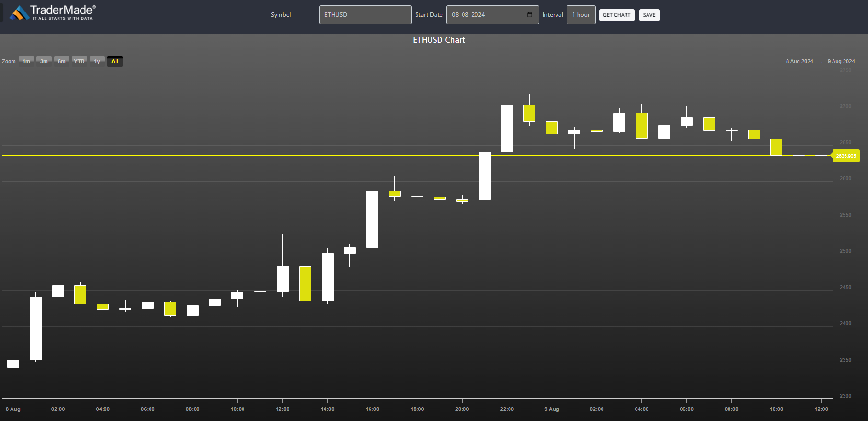Click the Symbol label text
The height and width of the screenshot is (421, 868).
coord(281,15)
